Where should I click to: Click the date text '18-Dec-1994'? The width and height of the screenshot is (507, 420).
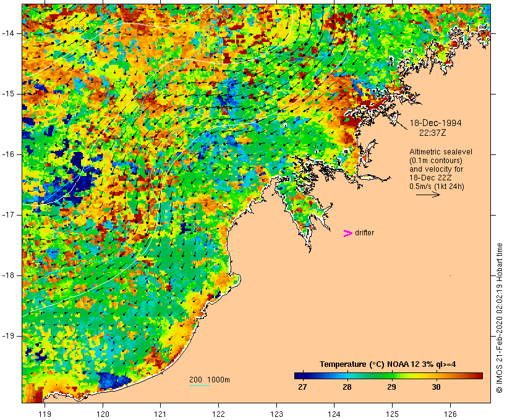click(435, 123)
